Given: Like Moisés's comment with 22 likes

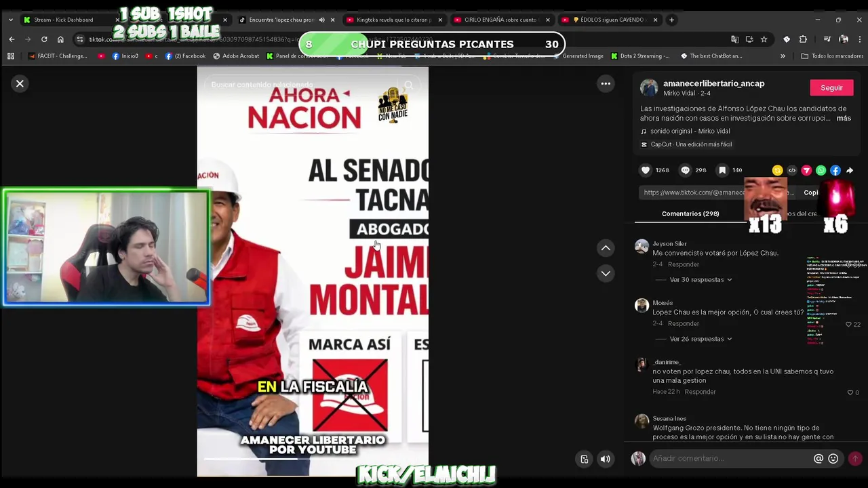Looking at the screenshot, I should 848,325.
